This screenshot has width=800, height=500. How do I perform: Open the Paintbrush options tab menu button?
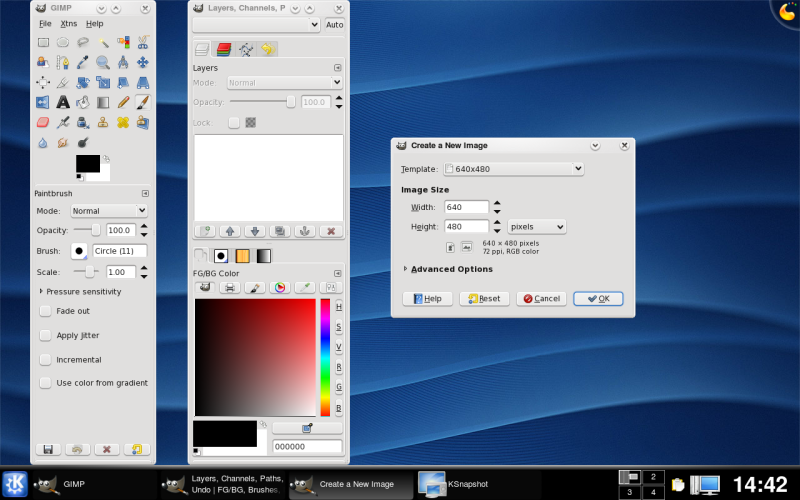pos(145,193)
